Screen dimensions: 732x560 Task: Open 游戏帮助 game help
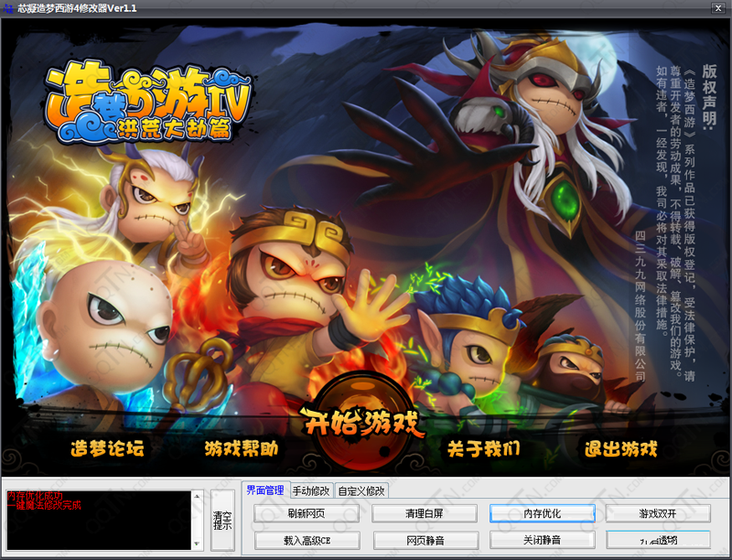(242, 448)
